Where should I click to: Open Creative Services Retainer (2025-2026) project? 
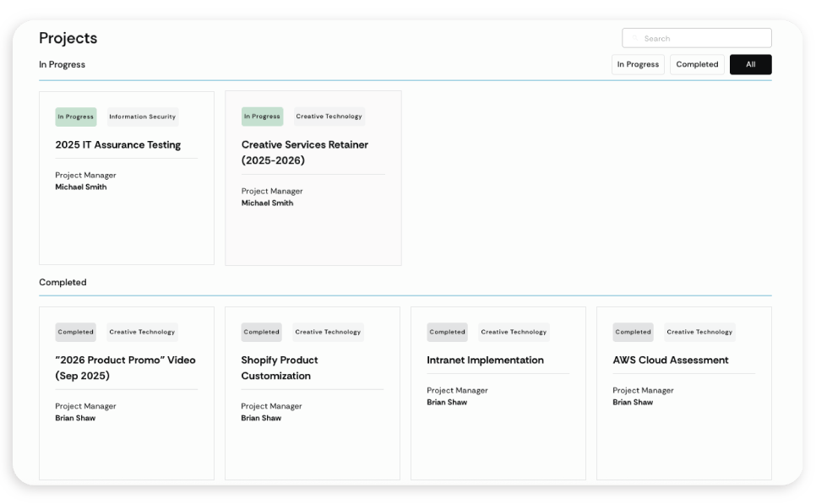coord(304,152)
